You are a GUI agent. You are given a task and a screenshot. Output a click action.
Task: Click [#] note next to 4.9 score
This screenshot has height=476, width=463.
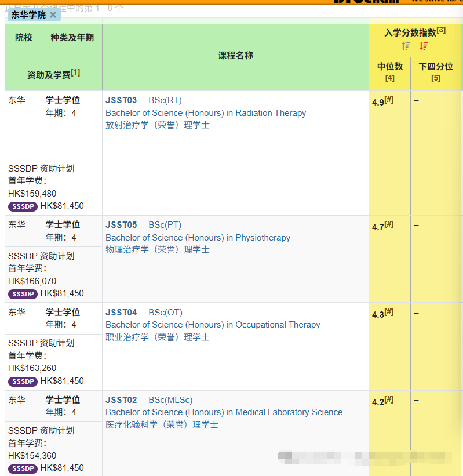point(389,100)
